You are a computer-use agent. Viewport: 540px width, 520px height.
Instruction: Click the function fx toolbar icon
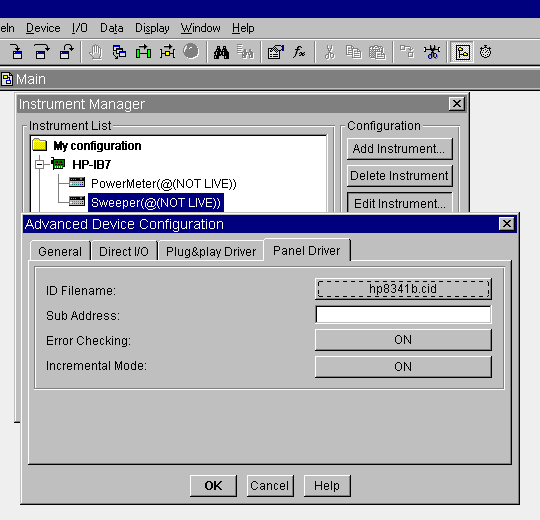tap(299, 52)
